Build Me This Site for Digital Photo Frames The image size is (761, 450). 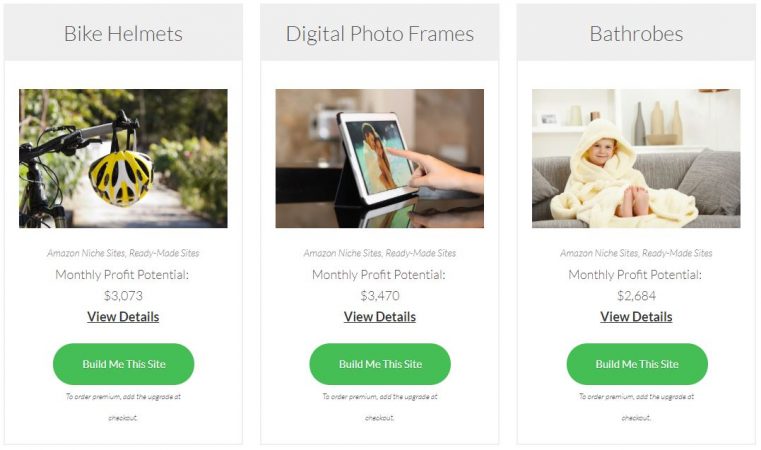pos(380,364)
